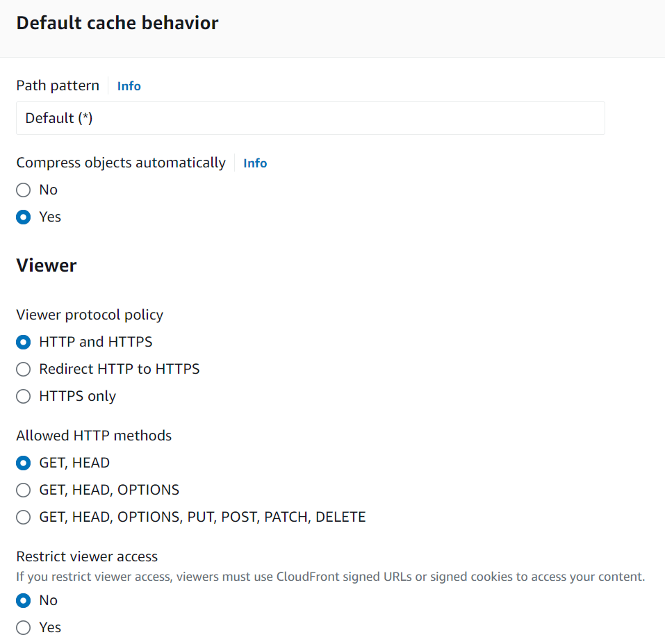665x644 pixels.
Task: Open Info for Compress objects automatically
Action: (255, 163)
